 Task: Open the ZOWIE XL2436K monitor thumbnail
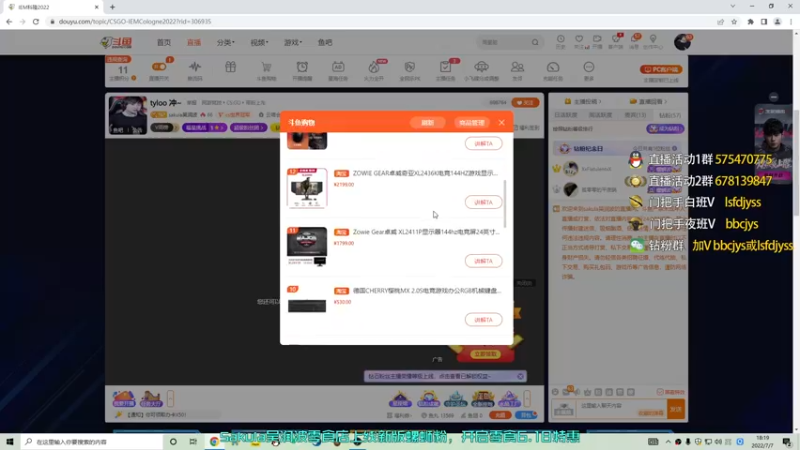[307, 188]
